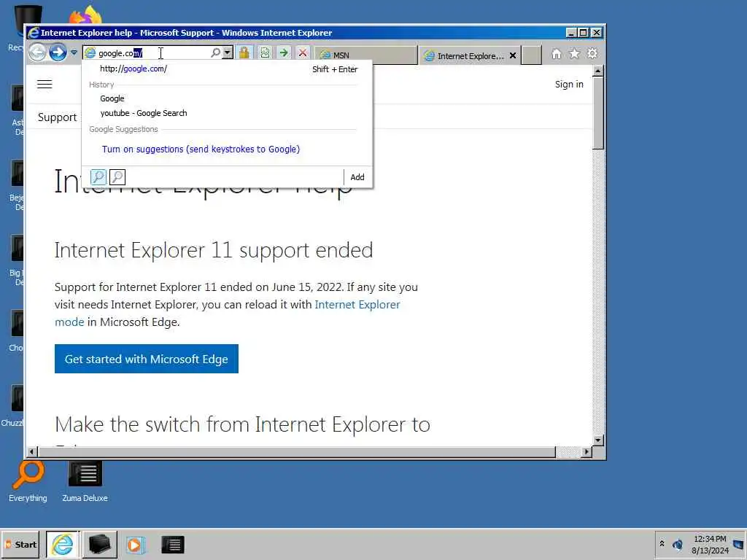
Task: Open the Tools gear menu
Action: 592,54
